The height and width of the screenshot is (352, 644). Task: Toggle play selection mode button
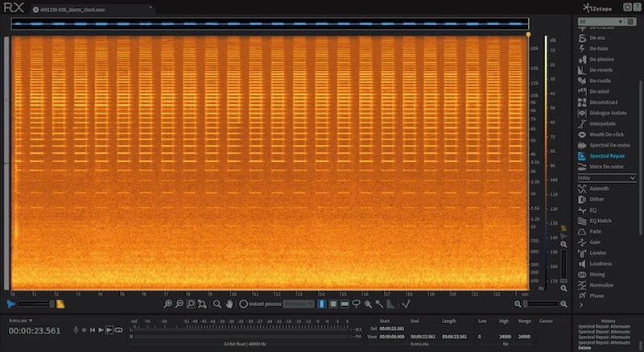(x=109, y=329)
